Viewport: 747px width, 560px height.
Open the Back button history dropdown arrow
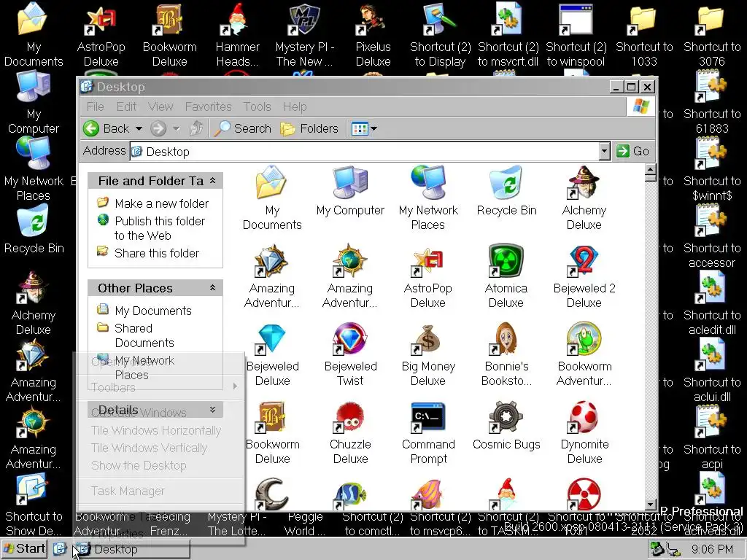(x=139, y=128)
